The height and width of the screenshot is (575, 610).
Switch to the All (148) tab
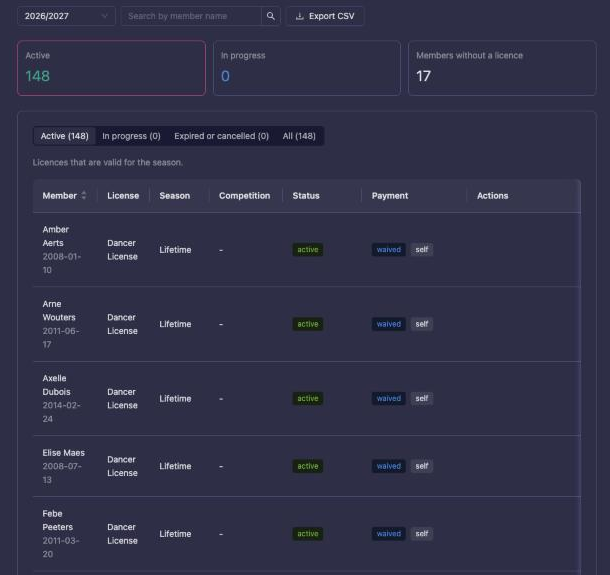tap(299, 136)
